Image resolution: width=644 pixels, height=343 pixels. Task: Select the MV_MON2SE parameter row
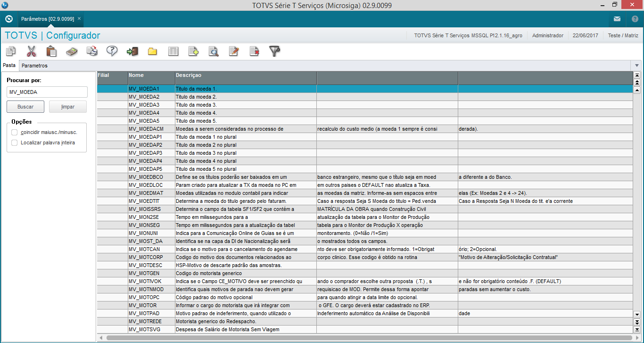click(364, 217)
